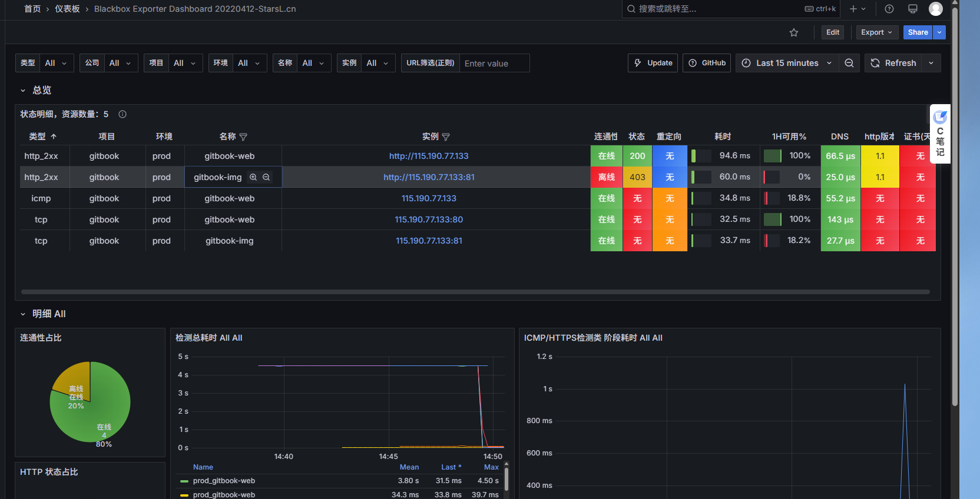Star this dashboard as favorite
Image resolution: width=980 pixels, height=499 pixels.
click(x=794, y=32)
